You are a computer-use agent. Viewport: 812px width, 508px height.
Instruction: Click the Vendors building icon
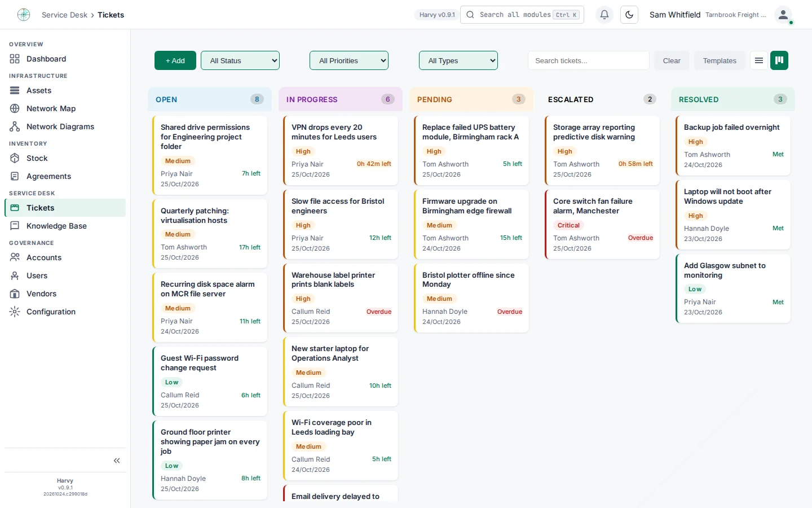[15, 294]
